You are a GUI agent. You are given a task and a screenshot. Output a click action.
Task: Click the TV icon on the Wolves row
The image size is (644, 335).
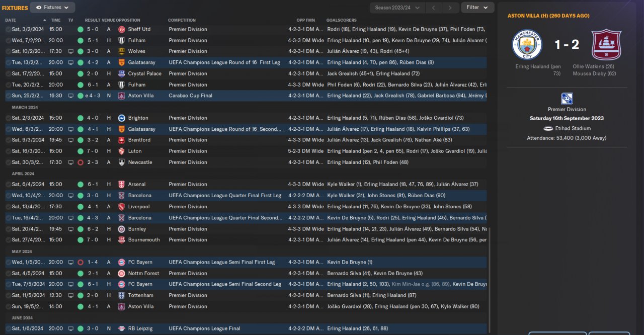[x=70, y=51]
